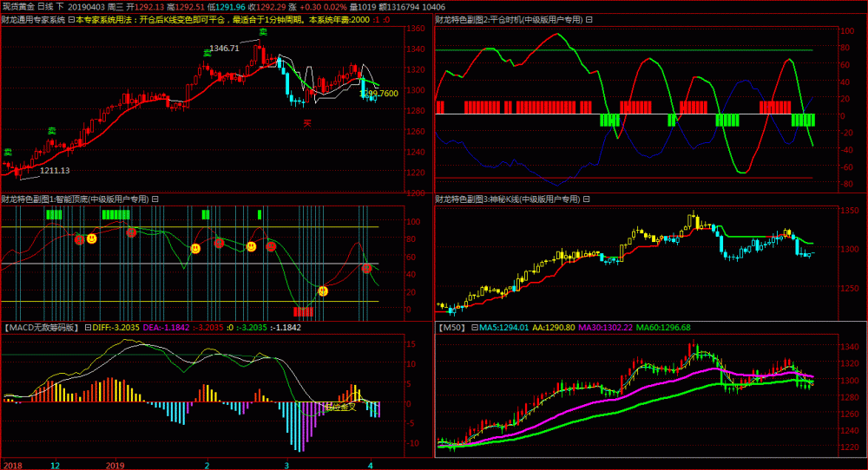The image size is (868, 470).
Task: Click the yellow smiley at the indicator low near 20
Action: tap(323, 290)
